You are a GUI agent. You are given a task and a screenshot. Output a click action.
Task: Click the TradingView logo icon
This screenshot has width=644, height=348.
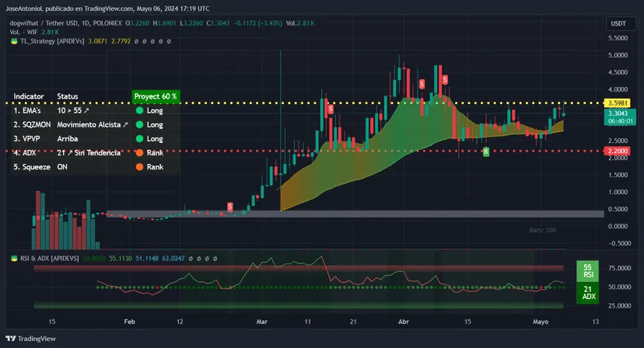11,339
